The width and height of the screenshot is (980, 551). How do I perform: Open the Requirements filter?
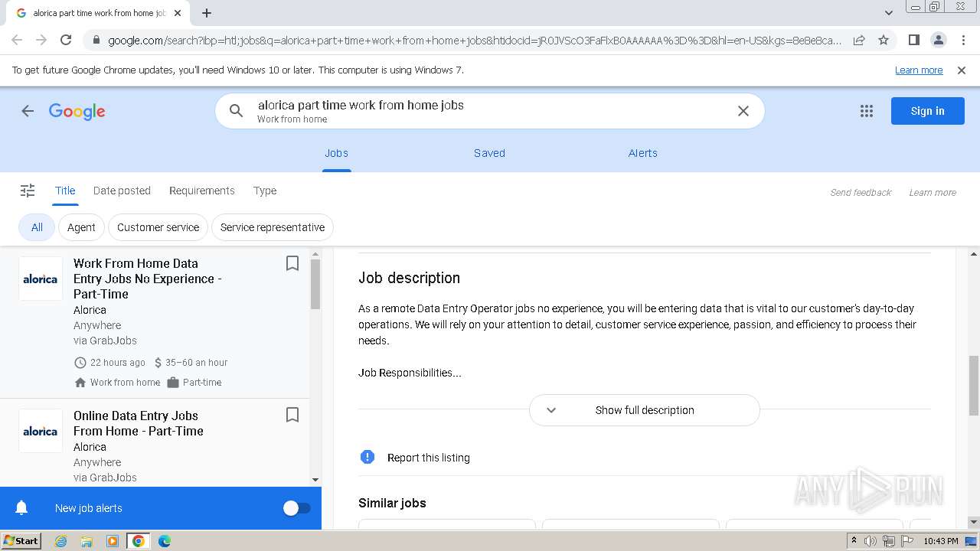tap(202, 191)
